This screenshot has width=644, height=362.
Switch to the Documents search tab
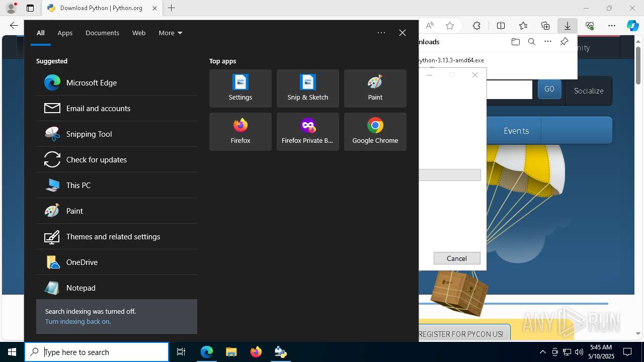tap(102, 33)
